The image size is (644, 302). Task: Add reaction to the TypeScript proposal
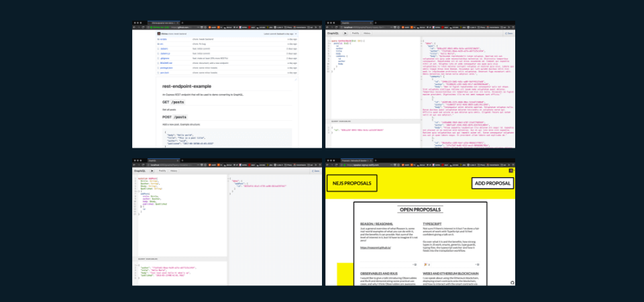[477, 264]
